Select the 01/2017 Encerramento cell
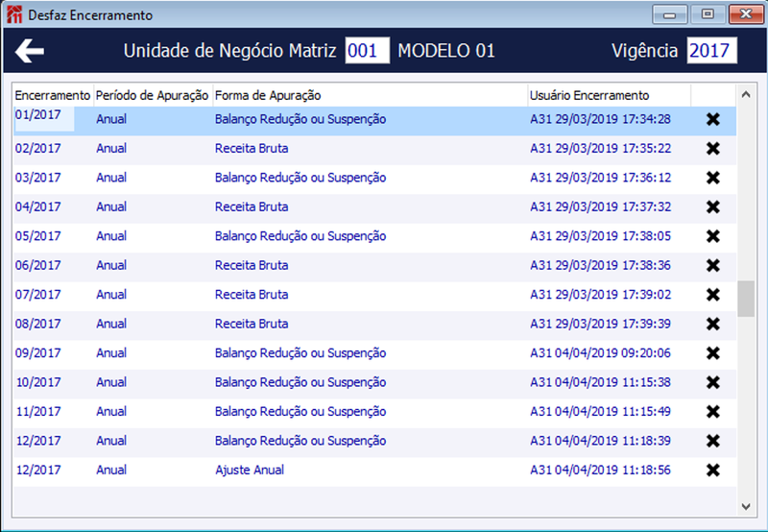Viewport: 768px width, 532px height. point(44,119)
